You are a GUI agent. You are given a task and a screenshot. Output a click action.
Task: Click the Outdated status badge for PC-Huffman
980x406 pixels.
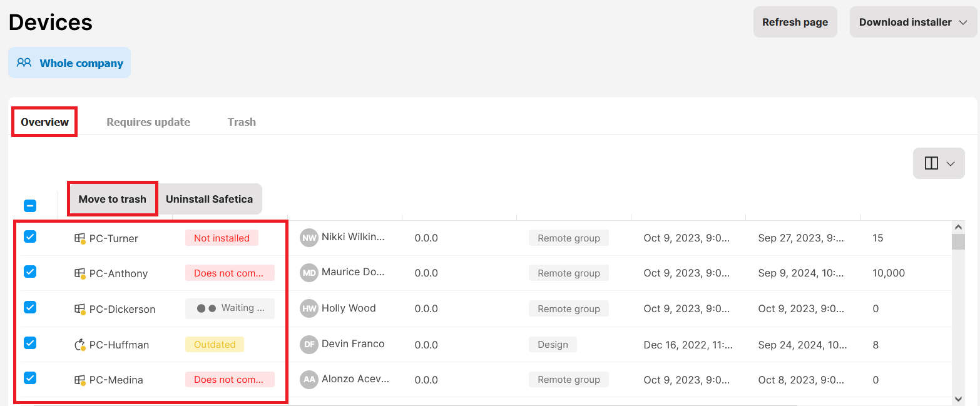215,345
